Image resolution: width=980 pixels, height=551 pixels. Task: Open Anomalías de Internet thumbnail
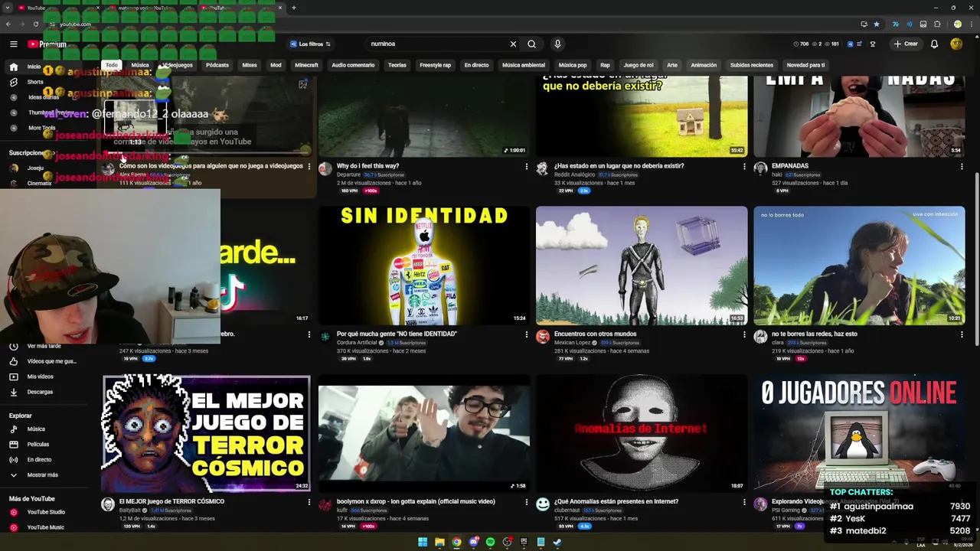click(x=642, y=433)
